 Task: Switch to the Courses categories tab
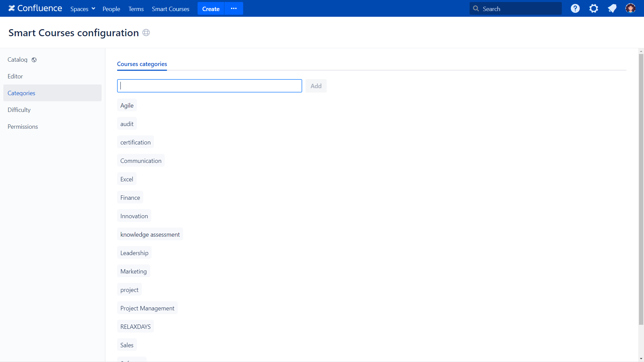(x=142, y=64)
